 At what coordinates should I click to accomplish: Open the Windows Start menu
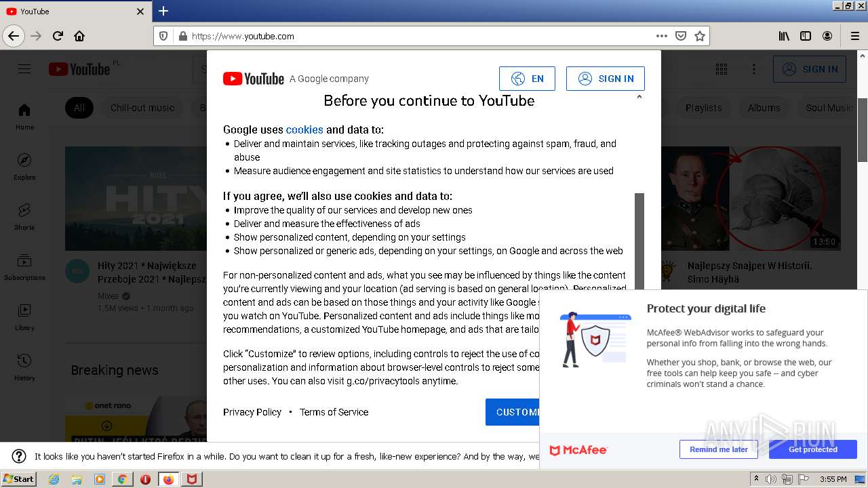(x=18, y=479)
